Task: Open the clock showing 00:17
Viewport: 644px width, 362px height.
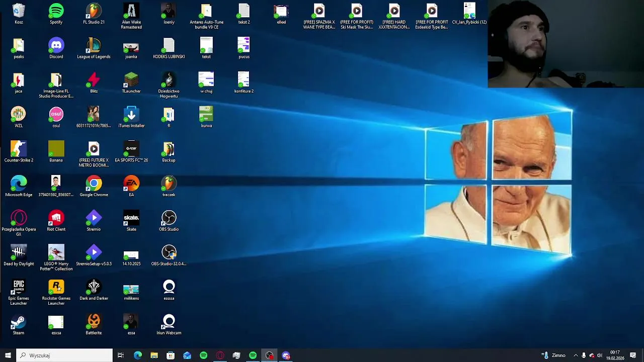Action: [615, 355]
